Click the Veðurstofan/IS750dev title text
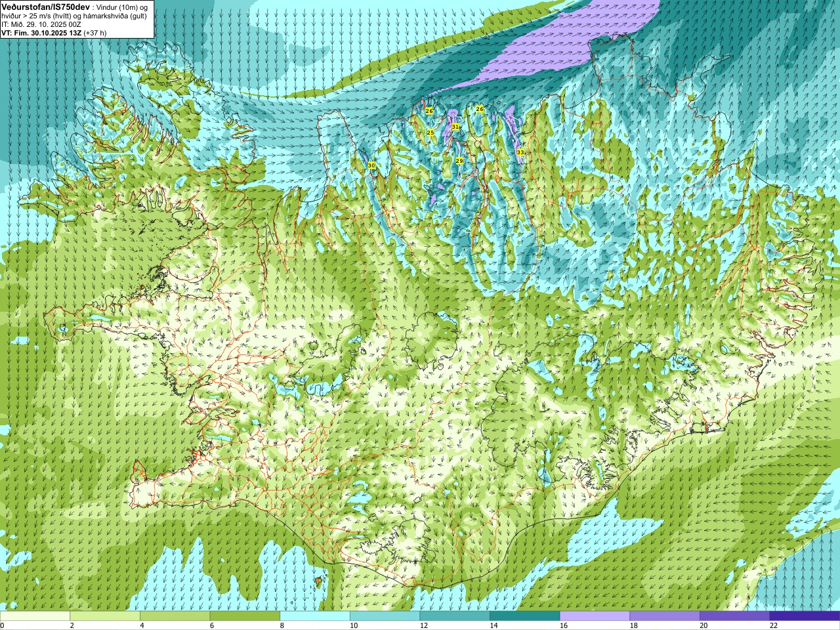Image resolution: width=840 pixels, height=630 pixels. tap(45, 7)
